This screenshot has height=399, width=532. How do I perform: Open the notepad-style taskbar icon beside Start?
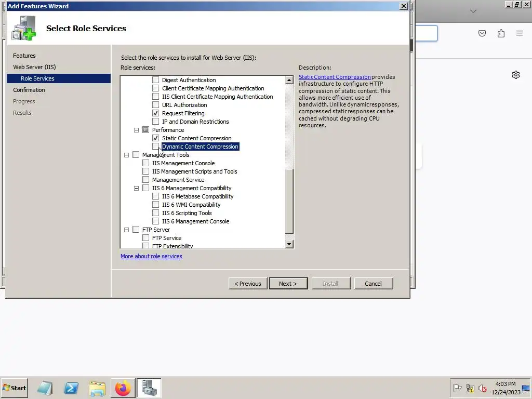[45, 388]
